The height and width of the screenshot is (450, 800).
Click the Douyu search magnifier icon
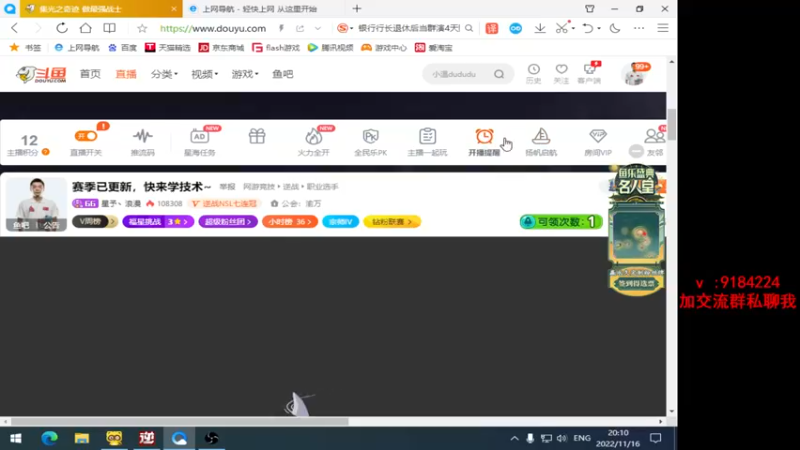(x=499, y=74)
